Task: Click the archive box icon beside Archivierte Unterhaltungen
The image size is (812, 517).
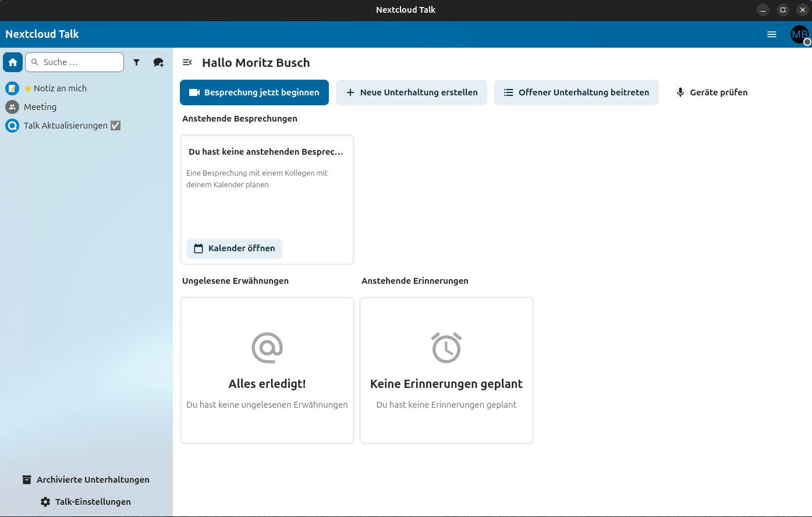Action: [26, 479]
